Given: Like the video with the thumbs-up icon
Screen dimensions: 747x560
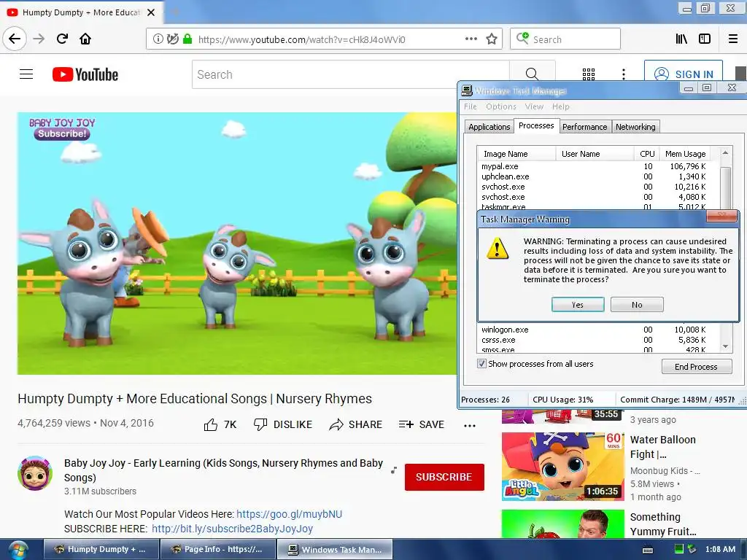Looking at the screenshot, I should (211, 424).
